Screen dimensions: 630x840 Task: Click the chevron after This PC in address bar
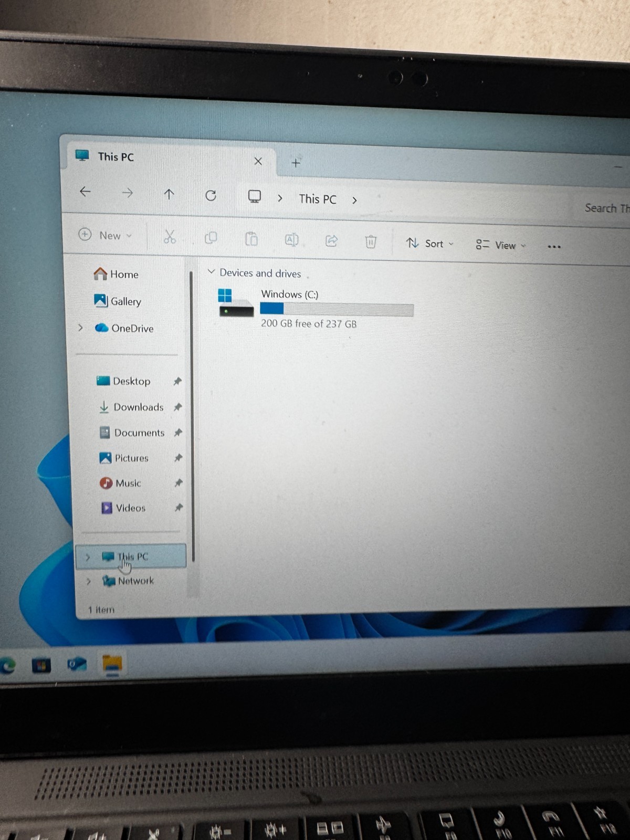tap(354, 200)
